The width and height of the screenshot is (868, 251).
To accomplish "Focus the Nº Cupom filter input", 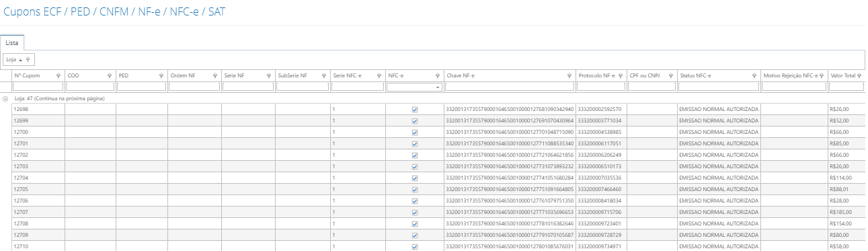I will (38, 87).
